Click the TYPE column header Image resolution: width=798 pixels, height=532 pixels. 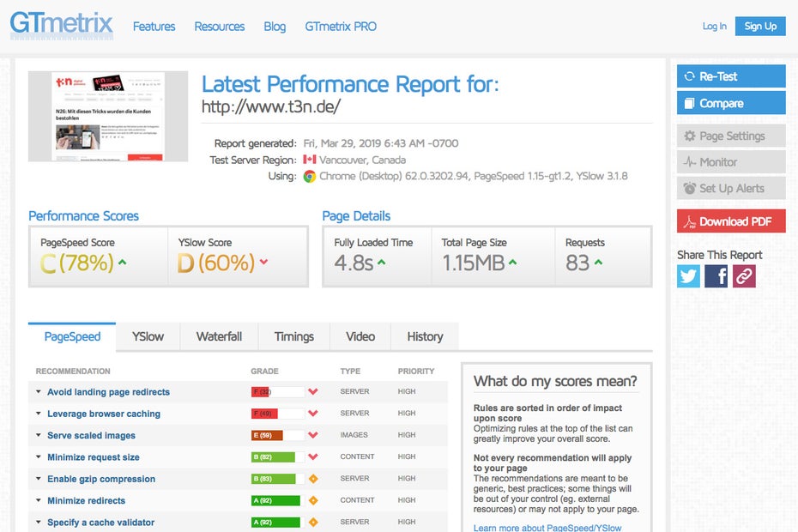coord(350,372)
